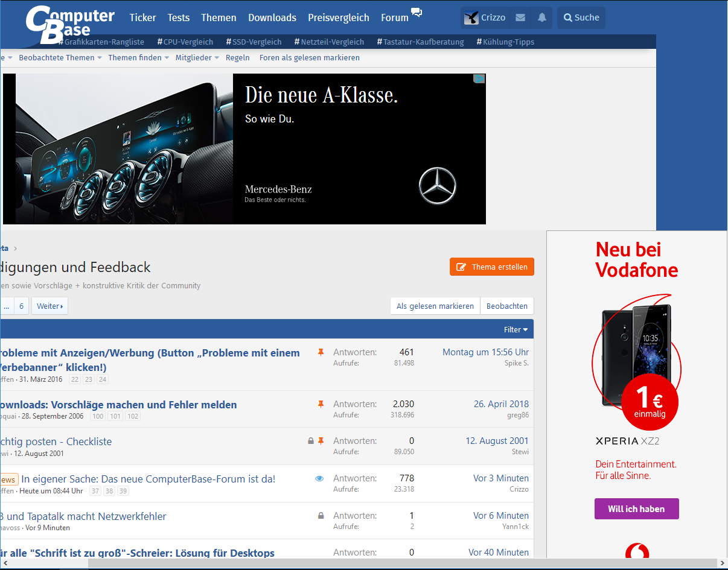Click the Suche search button
The image size is (728, 570).
click(x=581, y=17)
